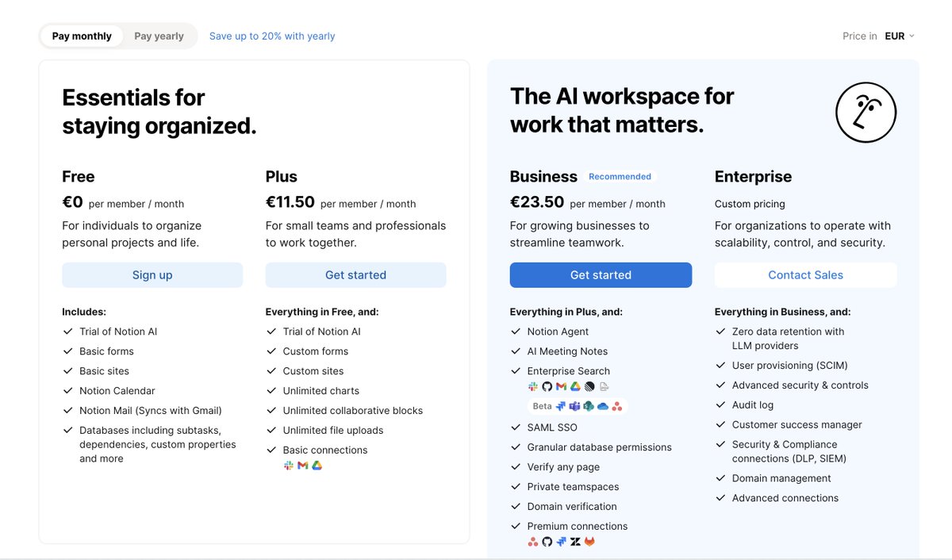952x560 pixels.
Task: Click the Customer success manager feature
Action: click(797, 424)
